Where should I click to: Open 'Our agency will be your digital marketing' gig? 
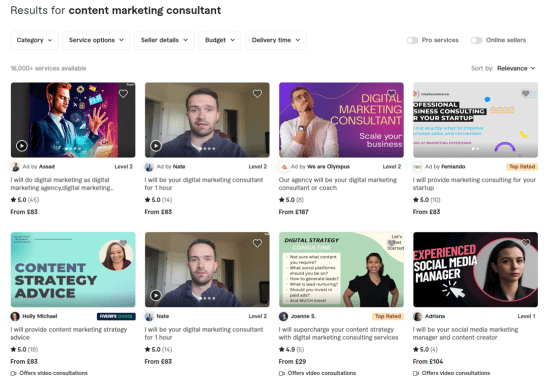click(x=338, y=184)
